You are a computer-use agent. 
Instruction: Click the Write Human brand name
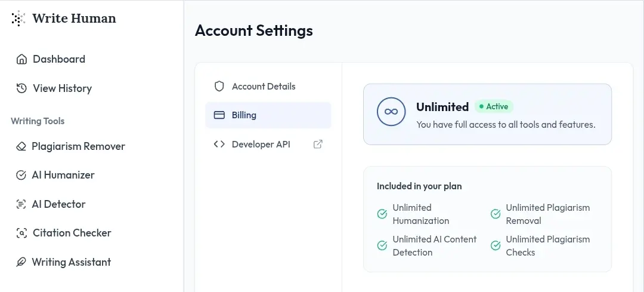pos(75,19)
